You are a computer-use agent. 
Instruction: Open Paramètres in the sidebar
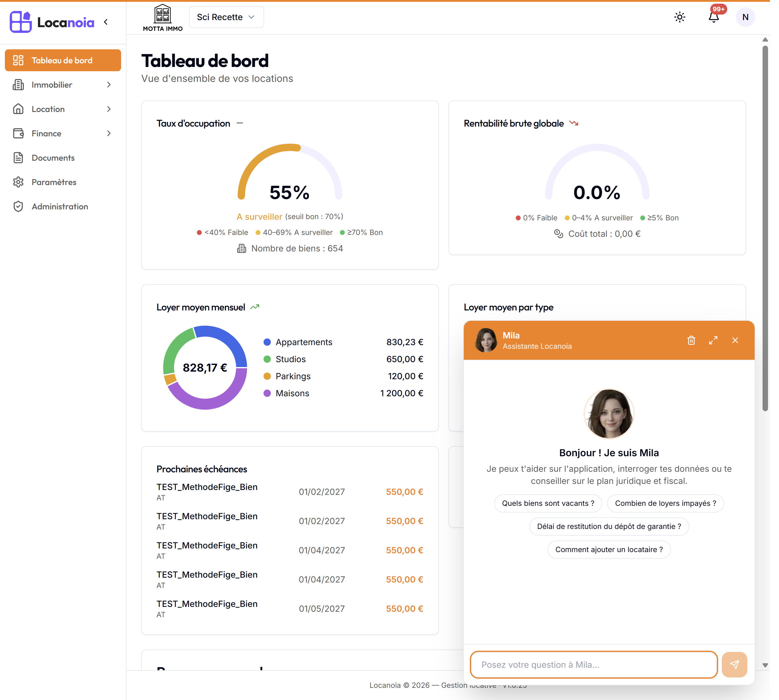click(63, 182)
